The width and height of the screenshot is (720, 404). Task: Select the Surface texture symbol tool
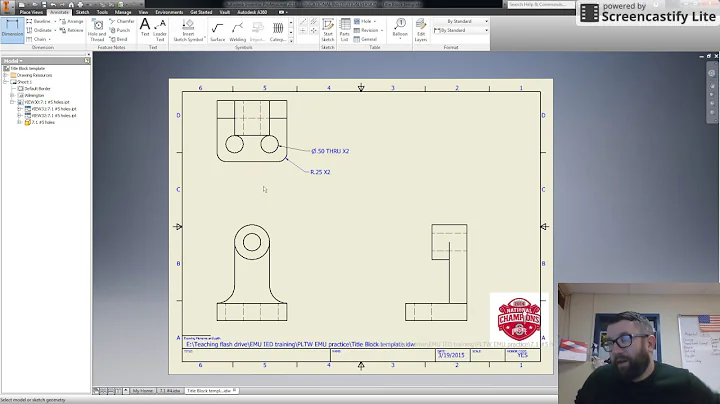pyautogui.click(x=217, y=31)
